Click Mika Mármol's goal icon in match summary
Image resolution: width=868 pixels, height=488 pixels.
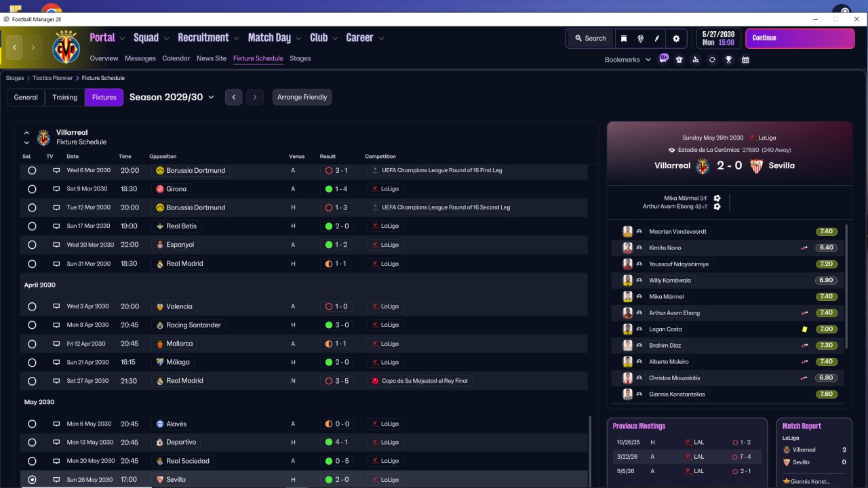717,199
